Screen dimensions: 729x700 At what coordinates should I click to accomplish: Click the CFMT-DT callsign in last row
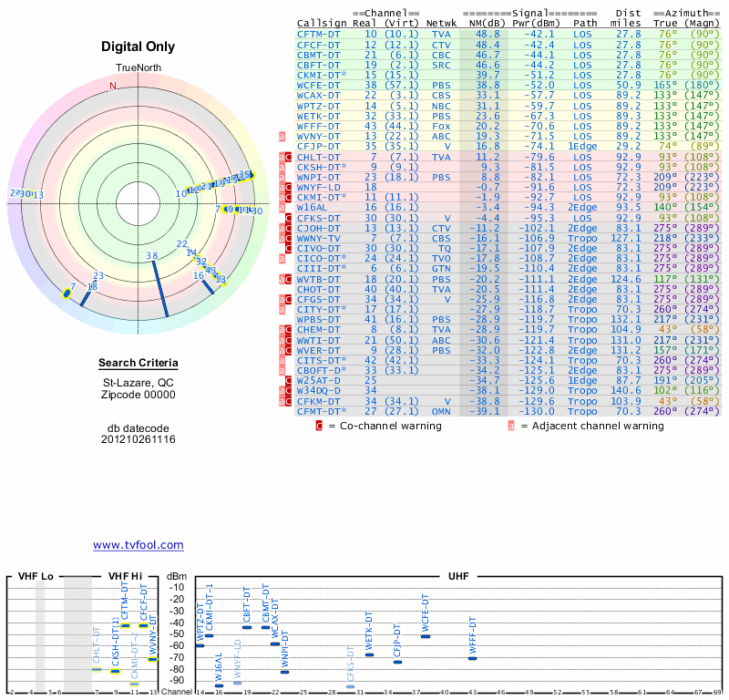319,410
